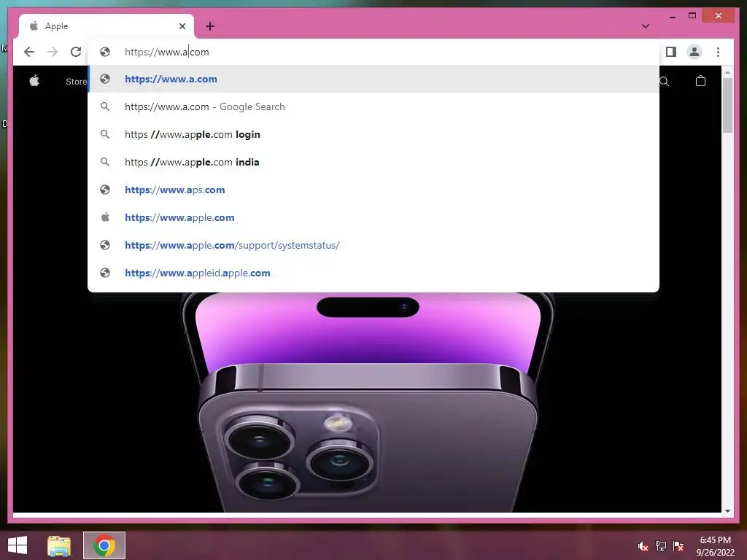Pick the apple.com india search suggestion
This screenshot has width=747, height=560.
pos(373,162)
